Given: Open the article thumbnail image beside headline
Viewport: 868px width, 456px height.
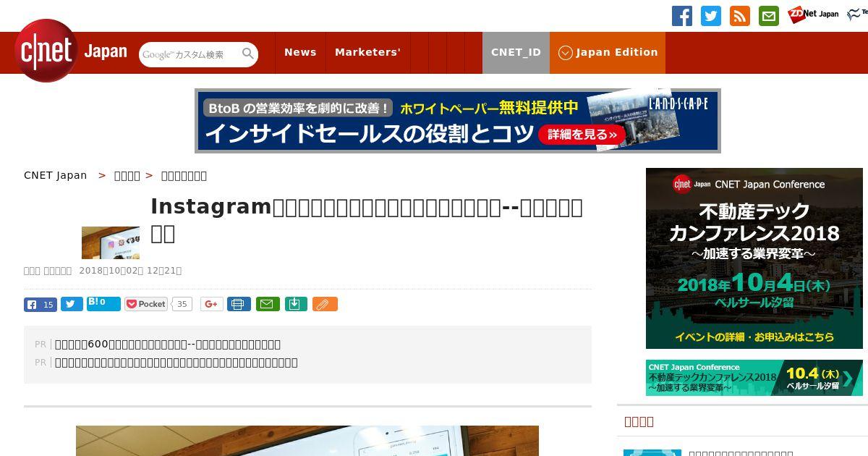Looking at the screenshot, I should tap(111, 242).
